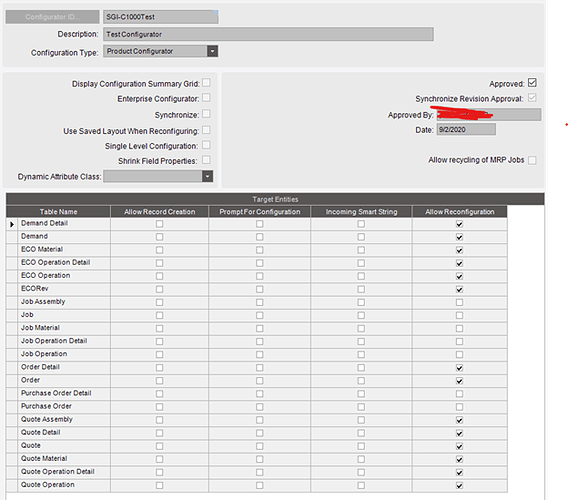Check Allow Record Creation for Job Assembly
The width and height of the screenshot is (568, 500).
coord(159,302)
